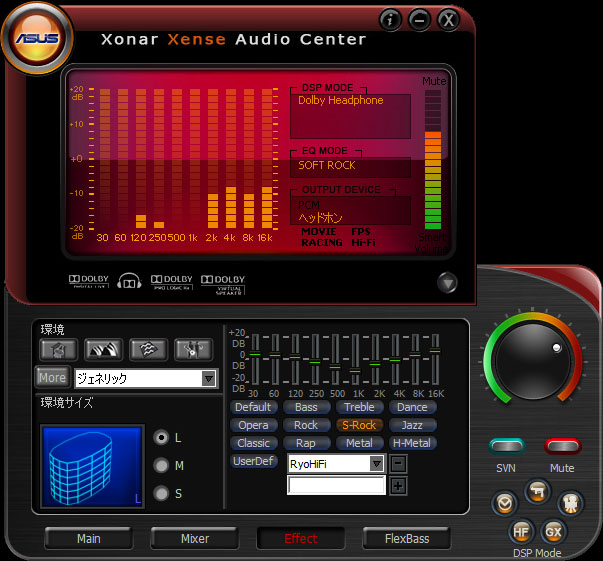Click the ヘッドホン output device text
603x561 pixels.
[320, 218]
